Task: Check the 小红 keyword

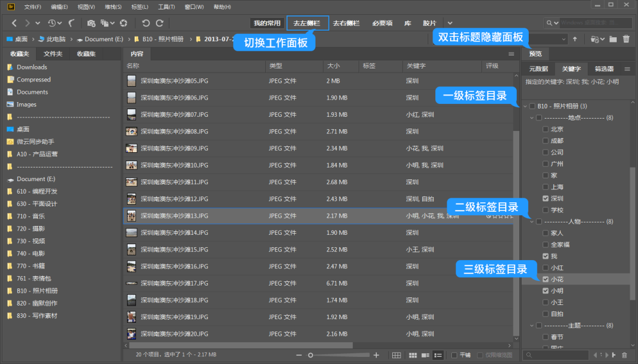Action: (546, 268)
